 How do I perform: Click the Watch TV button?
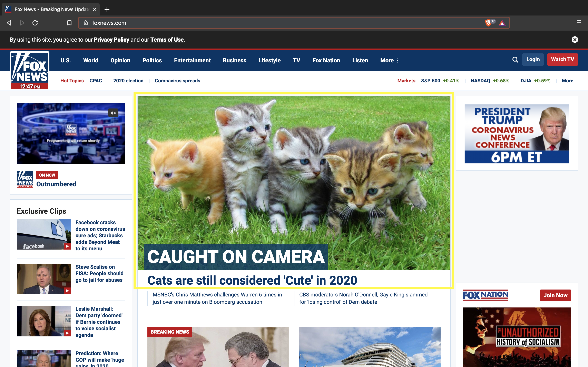tap(562, 60)
